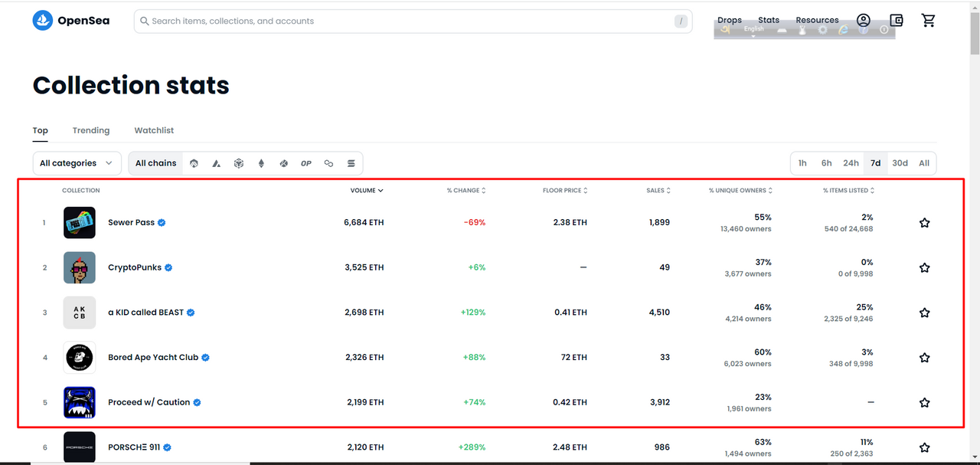Open CryptoPunks collection name
Viewport: 980px width, 465px height.
point(135,268)
